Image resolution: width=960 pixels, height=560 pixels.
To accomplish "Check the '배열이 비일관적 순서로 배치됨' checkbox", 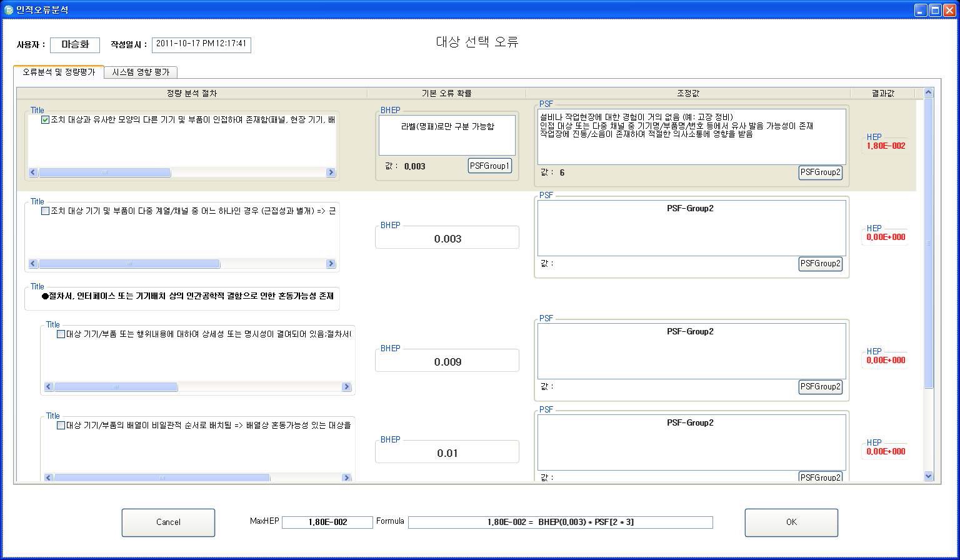I will coord(61,426).
